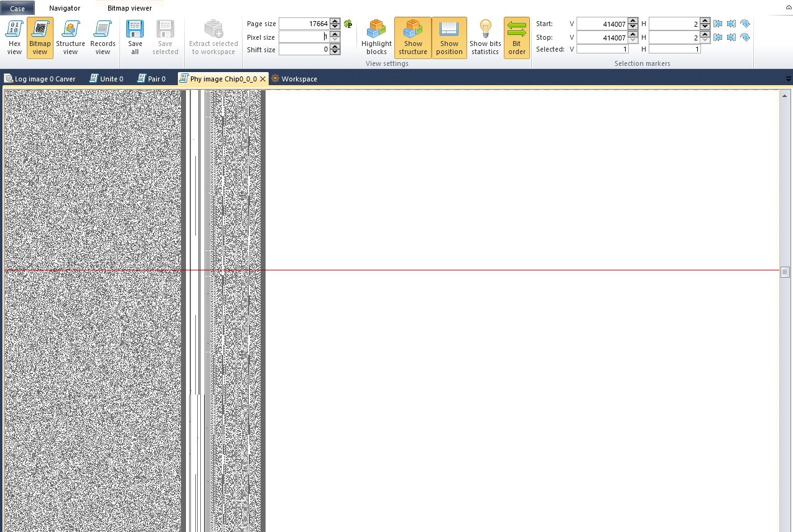Click the Selected V field
This screenshot has height=532, width=793.
pos(603,49)
